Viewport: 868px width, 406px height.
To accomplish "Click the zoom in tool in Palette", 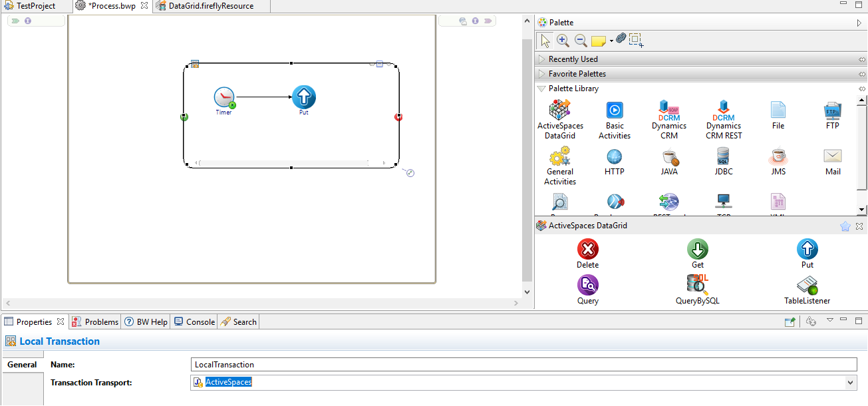I will pyautogui.click(x=563, y=41).
